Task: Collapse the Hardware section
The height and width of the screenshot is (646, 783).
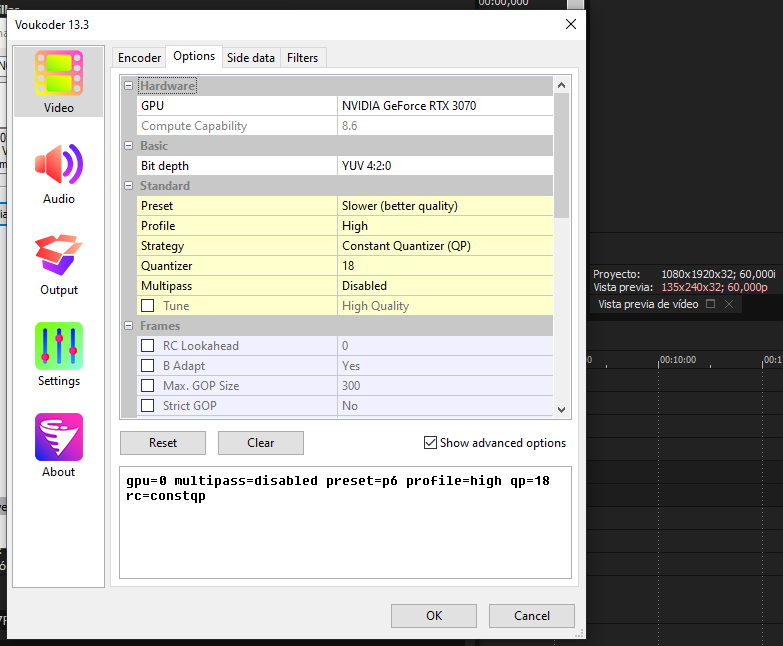Action: [x=128, y=86]
